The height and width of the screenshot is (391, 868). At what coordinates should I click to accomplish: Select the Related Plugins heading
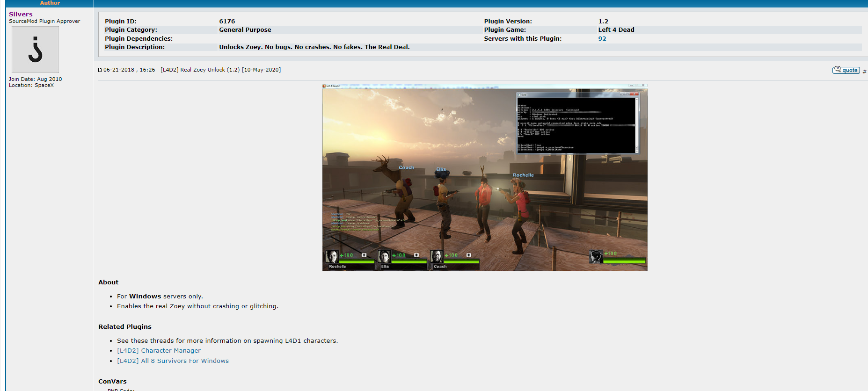tap(125, 327)
